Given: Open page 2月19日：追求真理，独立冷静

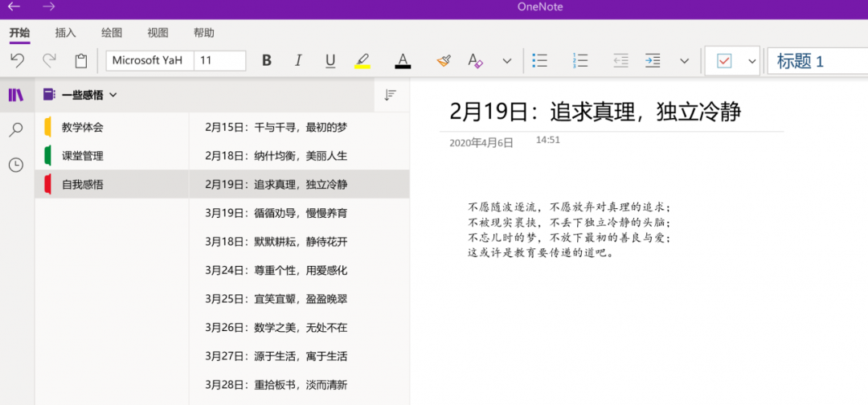Looking at the screenshot, I should pos(300,185).
